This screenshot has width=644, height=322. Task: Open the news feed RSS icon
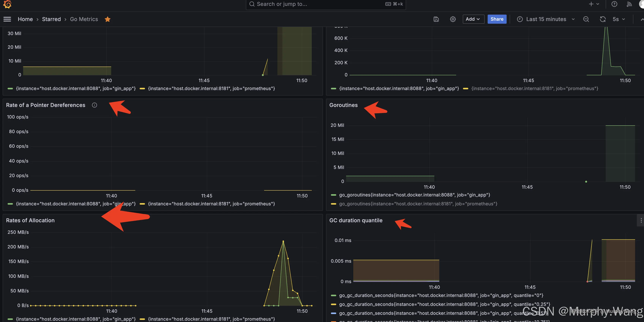[x=629, y=4]
